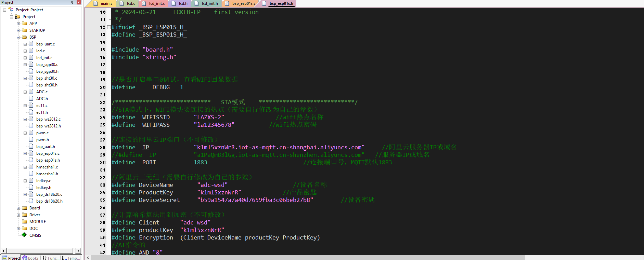Expand the Board group
The image size is (644, 260).
18,208
